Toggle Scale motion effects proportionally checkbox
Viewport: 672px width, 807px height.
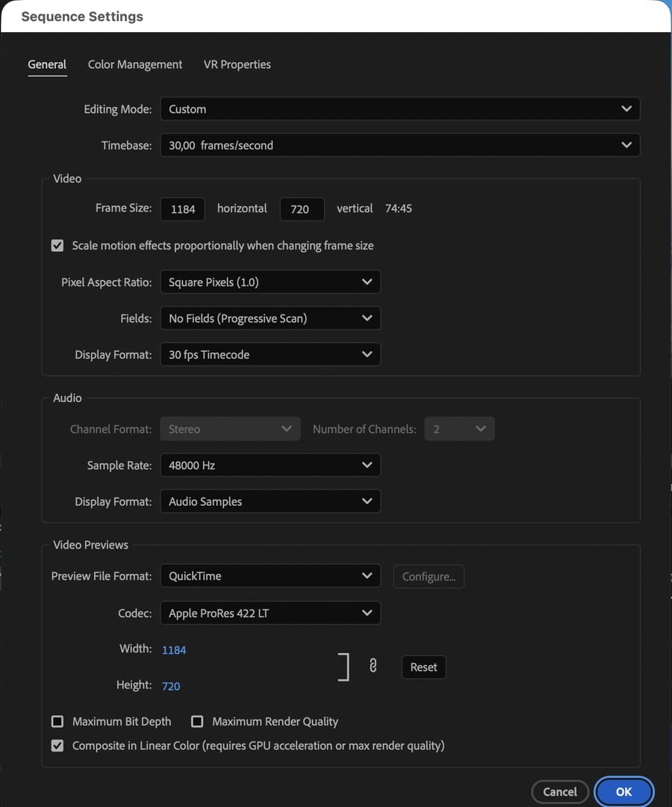point(57,246)
